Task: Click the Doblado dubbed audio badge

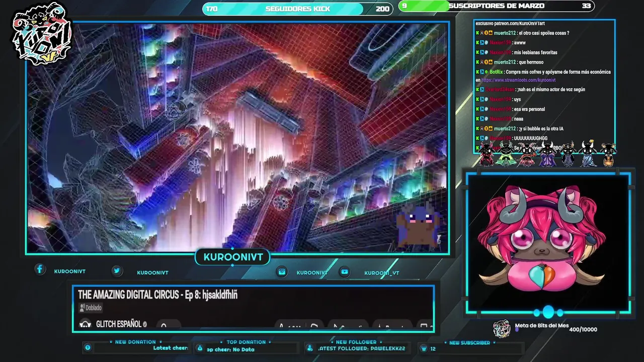Action: click(91, 308)
